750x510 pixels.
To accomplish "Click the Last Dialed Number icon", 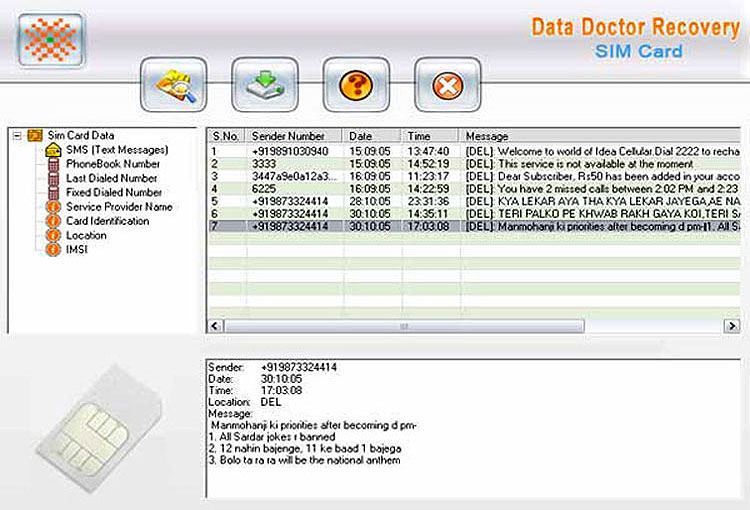I will point(54,179).
